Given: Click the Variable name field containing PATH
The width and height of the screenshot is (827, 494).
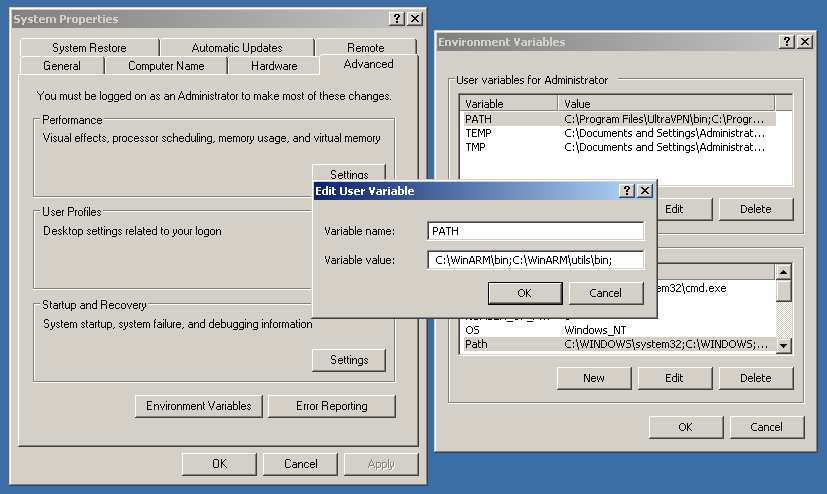Looking at the screenshot, I should coord(535,231).
